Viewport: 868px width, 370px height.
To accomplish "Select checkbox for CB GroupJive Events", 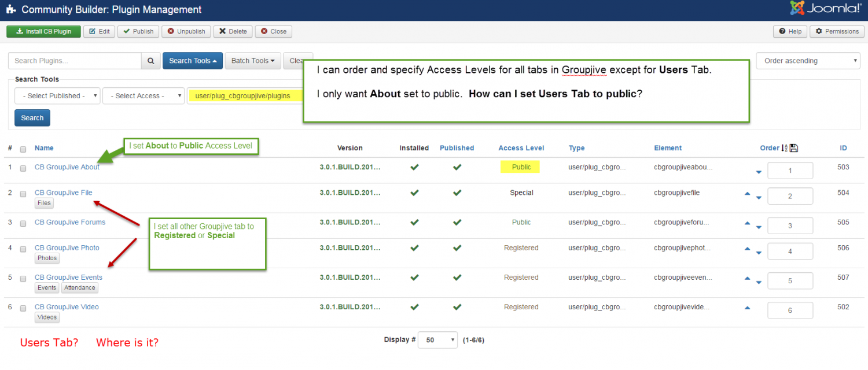I will pos(23,279).
